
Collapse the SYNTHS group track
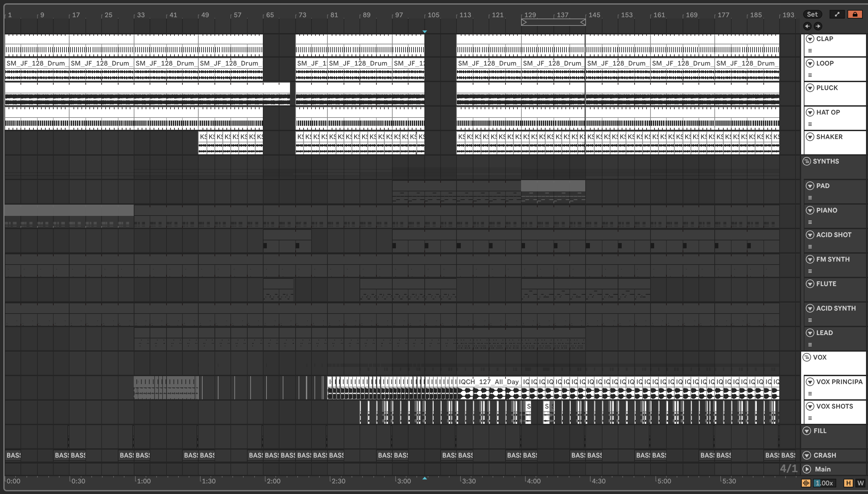pos(807,161)
